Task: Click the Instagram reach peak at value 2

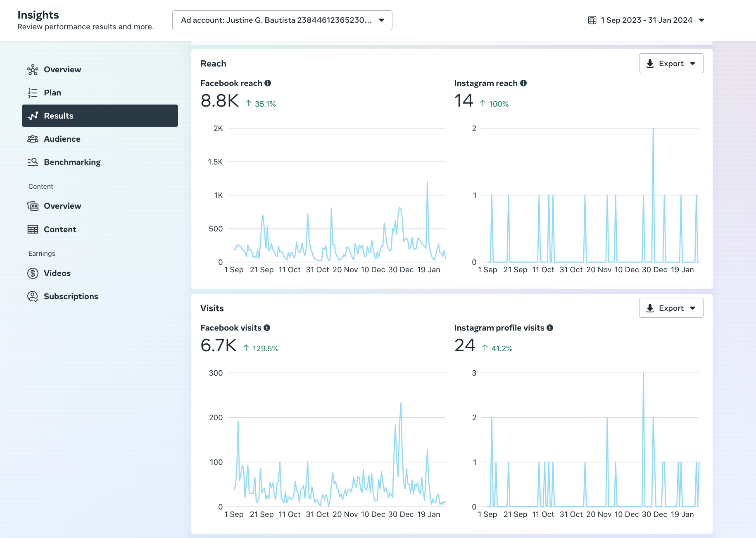Action: pyautogui.click(x=653, y=129)
